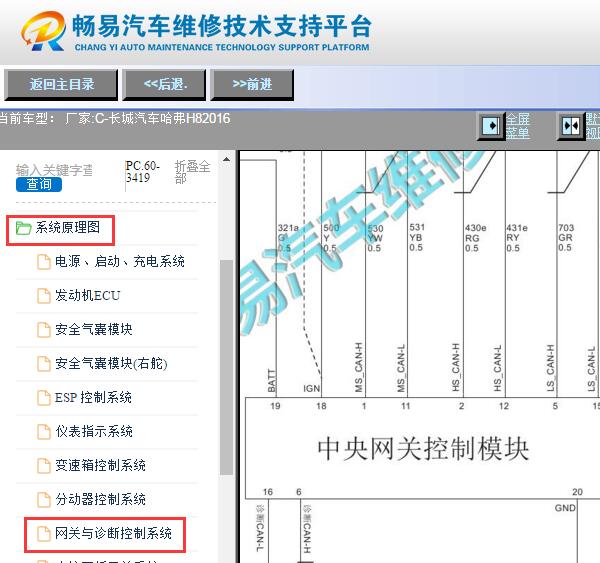600x563 pixels.
Task: Click the split-view arrows icon button
Action: coord(571,126)
